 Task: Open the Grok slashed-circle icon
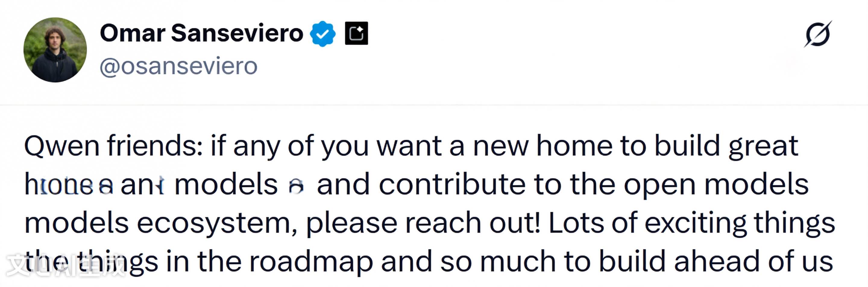(817, 34)
